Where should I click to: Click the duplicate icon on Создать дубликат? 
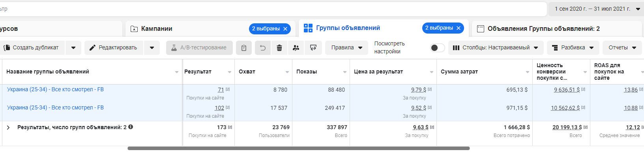7,48
